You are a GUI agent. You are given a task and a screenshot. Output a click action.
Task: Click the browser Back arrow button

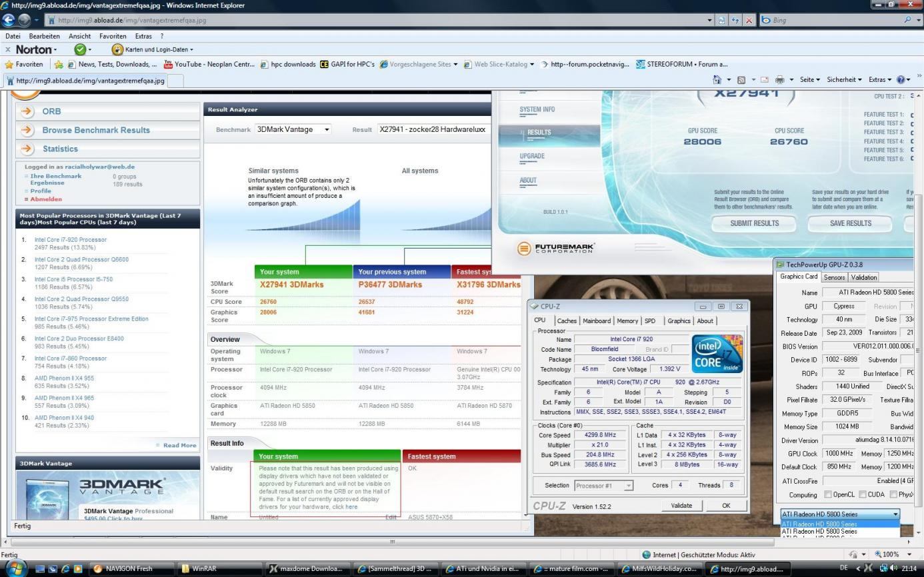(x=9, y=20)
